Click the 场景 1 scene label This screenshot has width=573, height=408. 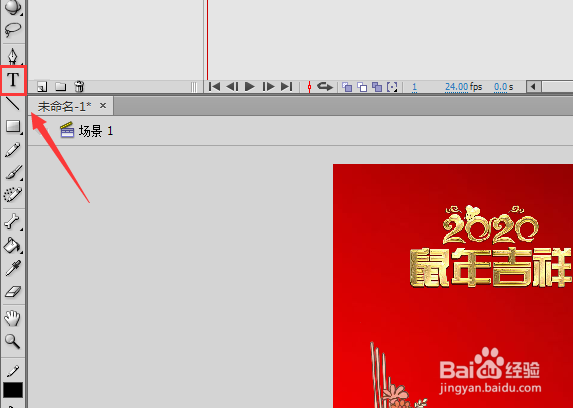[96, 131]
